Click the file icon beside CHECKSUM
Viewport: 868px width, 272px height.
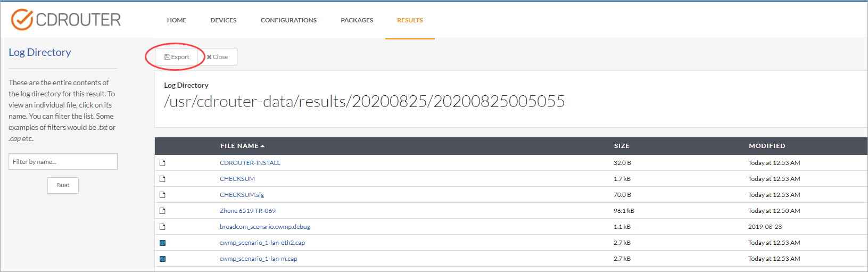pos(162,179)
